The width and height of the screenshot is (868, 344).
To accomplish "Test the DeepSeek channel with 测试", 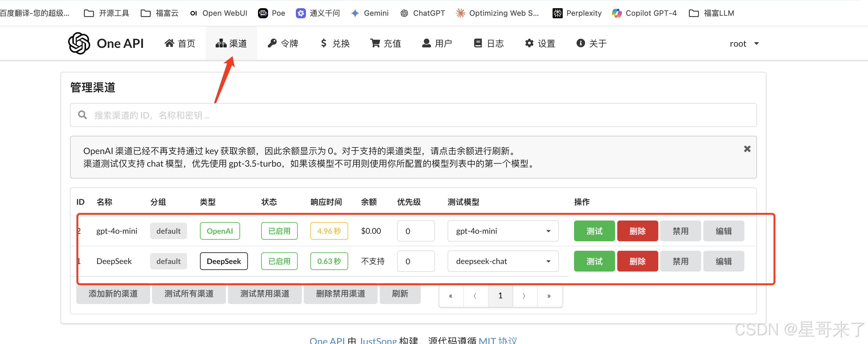I will [x=594, y=261].
